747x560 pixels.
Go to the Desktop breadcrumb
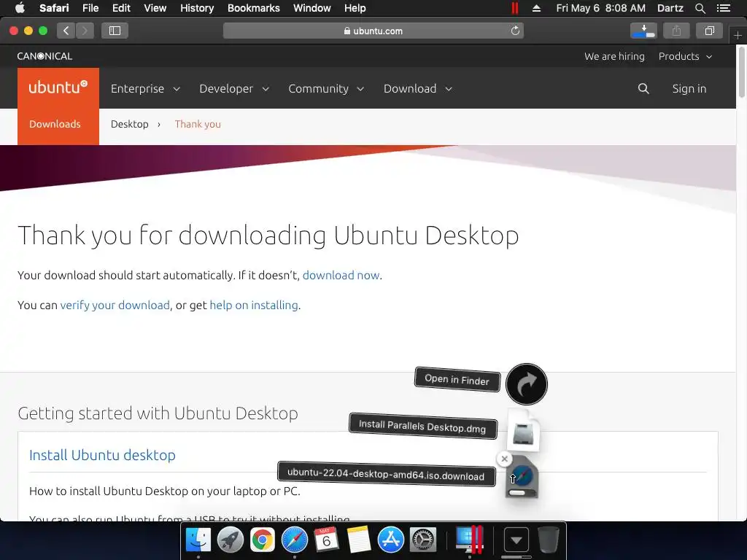point(130,124)
